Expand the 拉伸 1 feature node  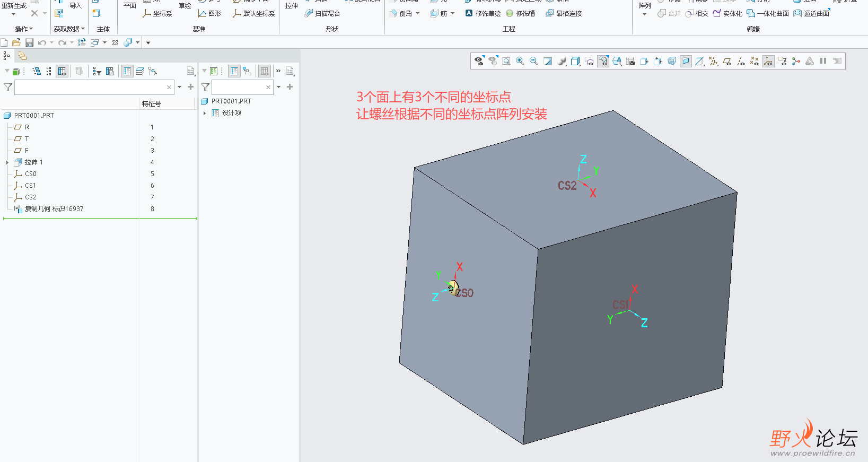click(7, 162)
